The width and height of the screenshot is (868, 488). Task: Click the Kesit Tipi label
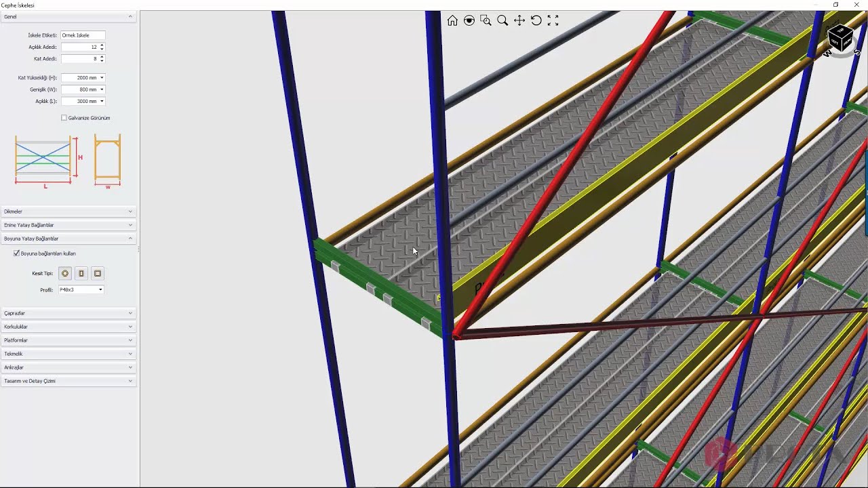coord(42,273)
